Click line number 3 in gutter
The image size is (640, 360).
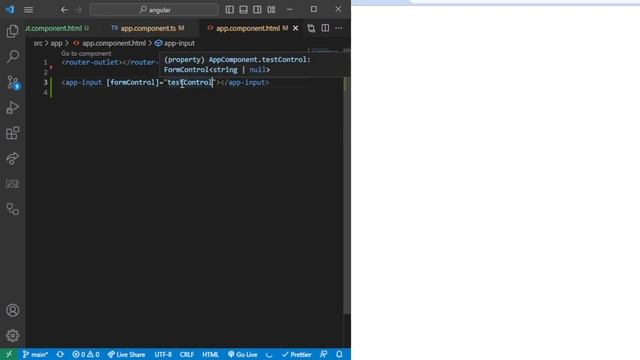click(45, 82)
